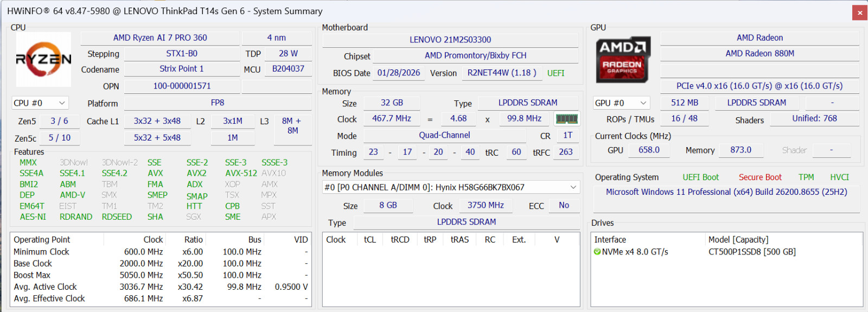Click the AMD Ryzen AI 7 PRO 360 name field
868x312 pixels.
[x=160, y=38]
